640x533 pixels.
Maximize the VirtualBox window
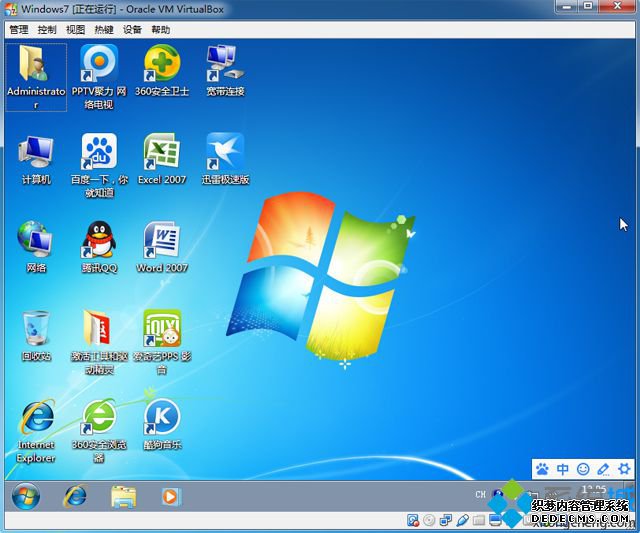(588, 6)
